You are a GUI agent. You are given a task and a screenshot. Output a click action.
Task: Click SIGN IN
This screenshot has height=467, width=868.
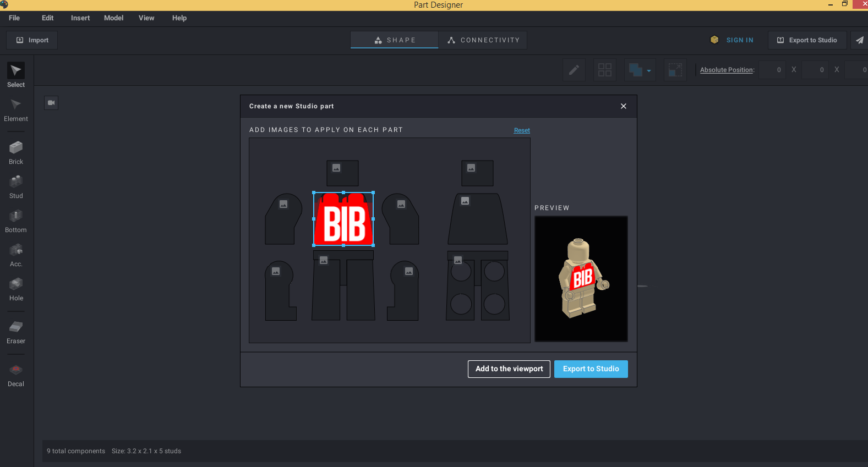(740, 40)
